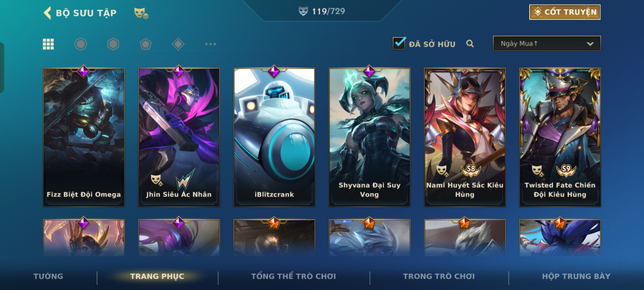The height and width of the screenshot is (290, 644).
Task: Expand the Ngày Mua sort dropdown
Action: (547, 44)
